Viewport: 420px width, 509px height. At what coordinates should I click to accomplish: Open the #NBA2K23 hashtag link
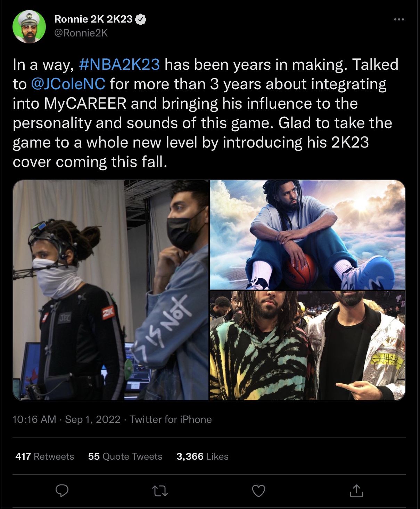(120, 65)
